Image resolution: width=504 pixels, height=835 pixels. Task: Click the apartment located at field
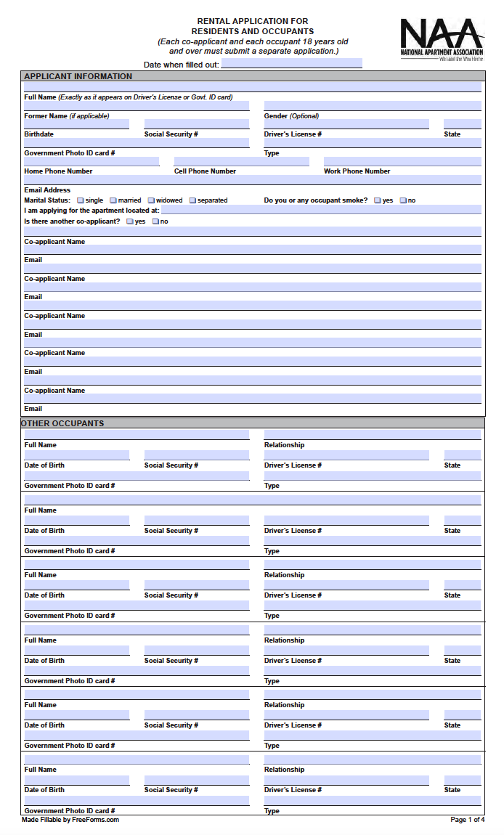click(x=321, y=210)
